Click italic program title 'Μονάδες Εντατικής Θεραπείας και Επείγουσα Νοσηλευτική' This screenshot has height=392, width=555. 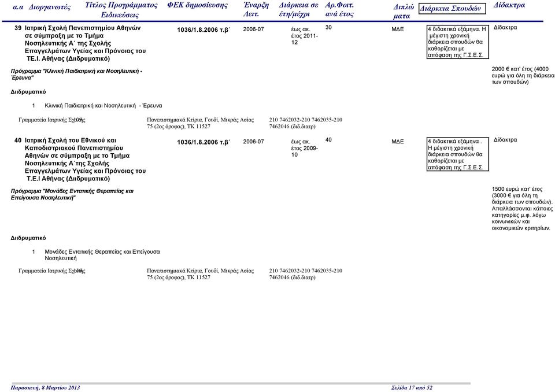pos(72,194)
